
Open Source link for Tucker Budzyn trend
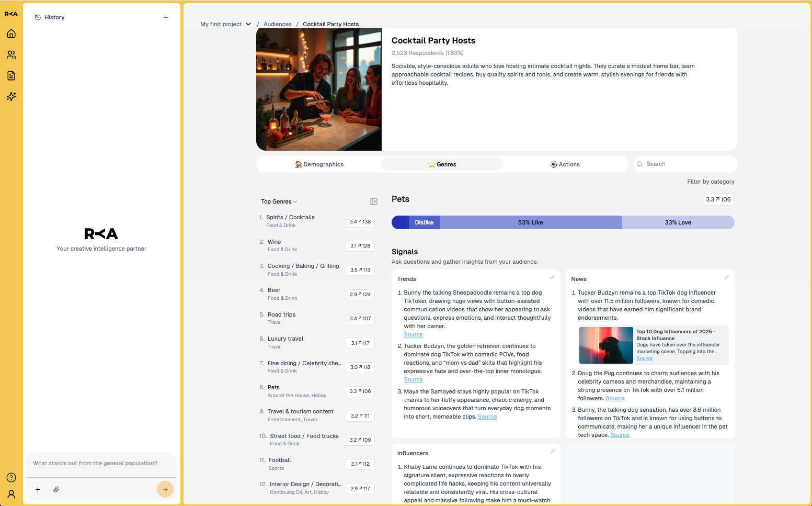[x=413, y=379]
